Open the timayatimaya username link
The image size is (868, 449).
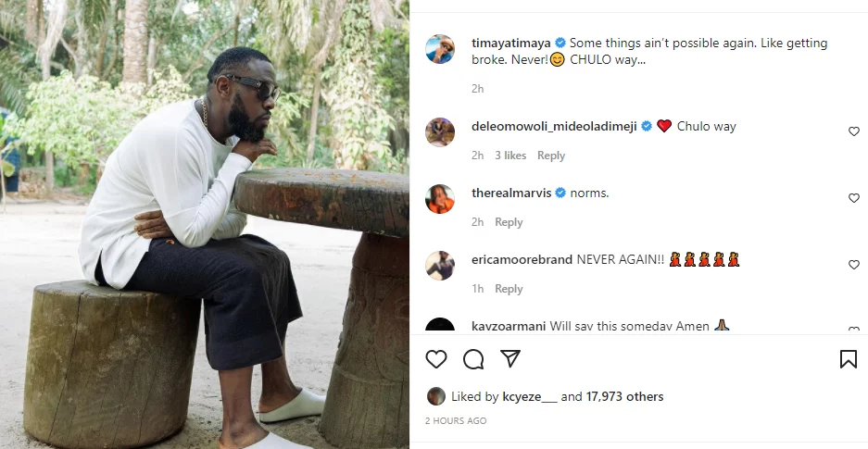(510, 44)
